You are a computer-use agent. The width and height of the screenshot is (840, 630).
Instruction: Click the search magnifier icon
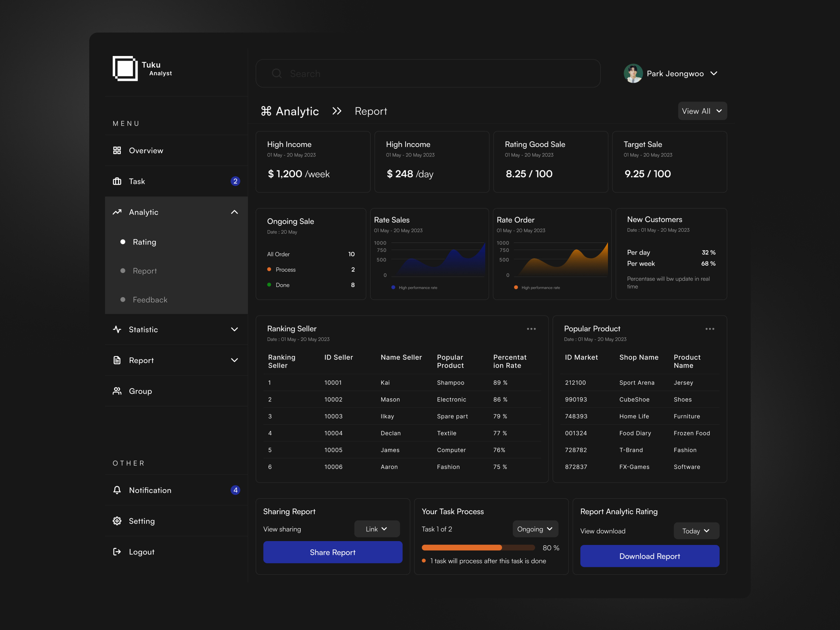click(x=277, y=73)
